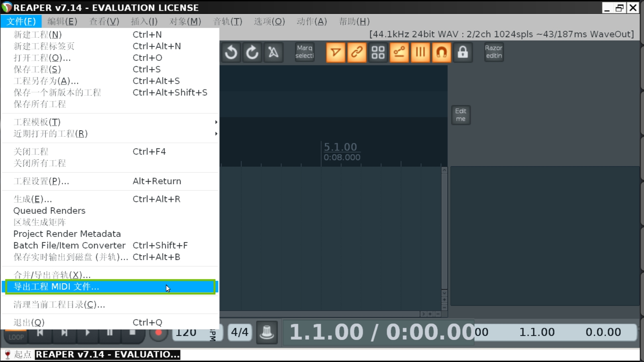Viewport: 644px width, 362px height.
Task: Toggle envelope points move icon
Action: click(399, 52)
